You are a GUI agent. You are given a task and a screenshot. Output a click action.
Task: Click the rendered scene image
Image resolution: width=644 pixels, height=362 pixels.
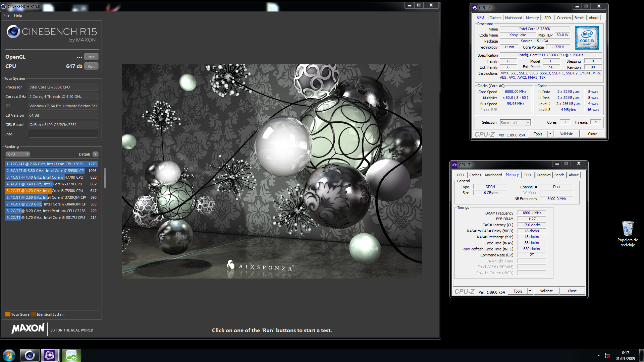(x=272, y=171)
